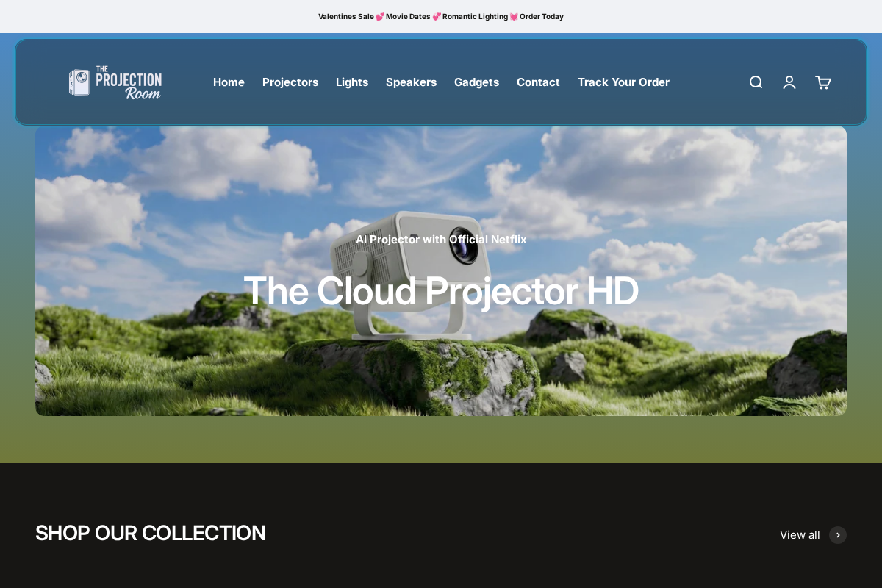Click the magnifying glass in the header
Screen dimensions: 882x588
click(756, 82)
